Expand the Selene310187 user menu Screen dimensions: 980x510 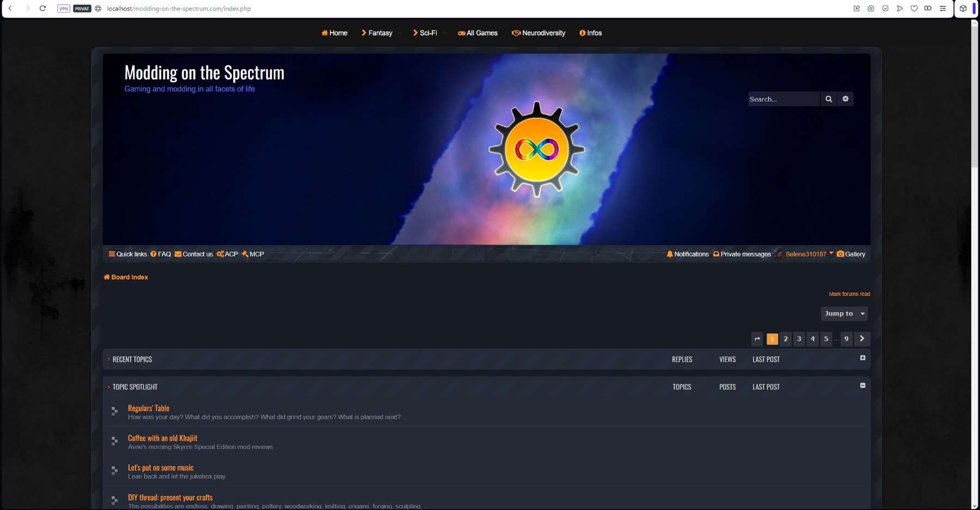(808, 254)
